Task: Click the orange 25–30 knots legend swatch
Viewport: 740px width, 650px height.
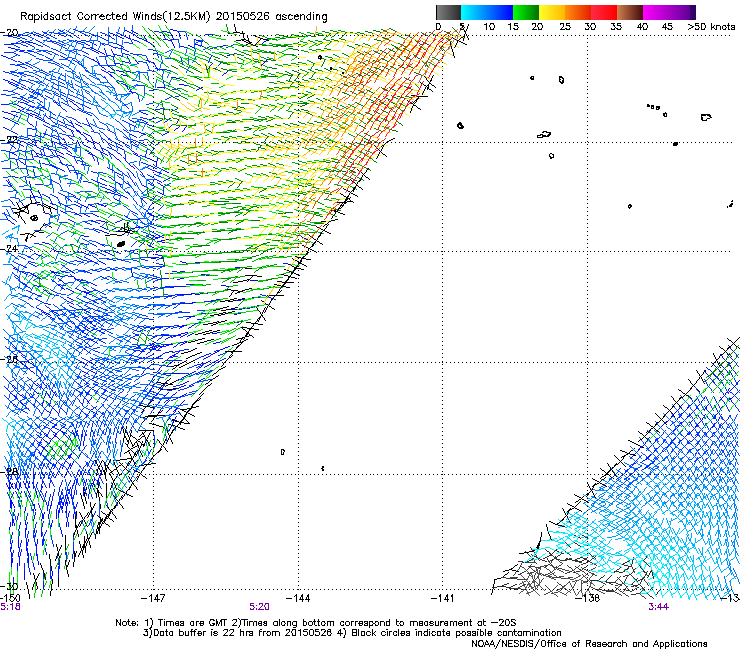Action: click(578, 12)
